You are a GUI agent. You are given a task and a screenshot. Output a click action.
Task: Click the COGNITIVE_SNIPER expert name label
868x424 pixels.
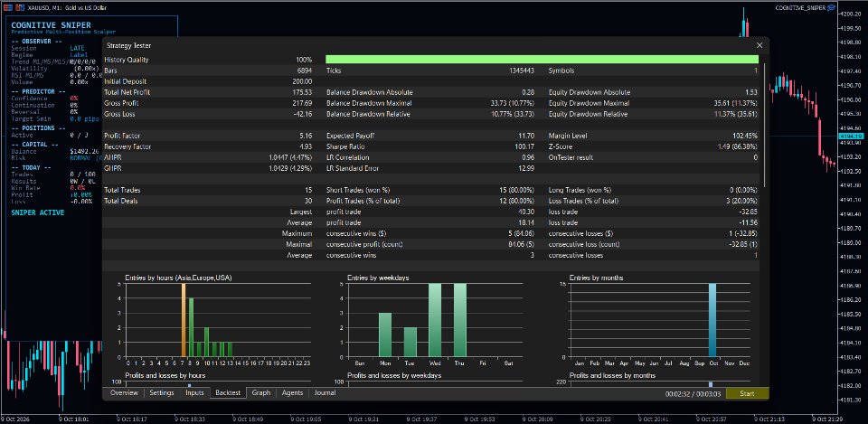tap(800, 8)
